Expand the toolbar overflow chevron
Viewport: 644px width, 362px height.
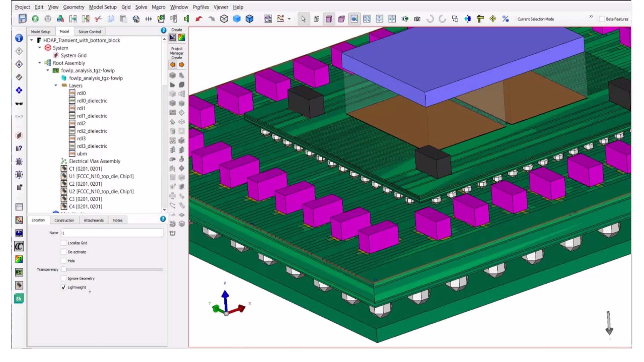point(591,16)
